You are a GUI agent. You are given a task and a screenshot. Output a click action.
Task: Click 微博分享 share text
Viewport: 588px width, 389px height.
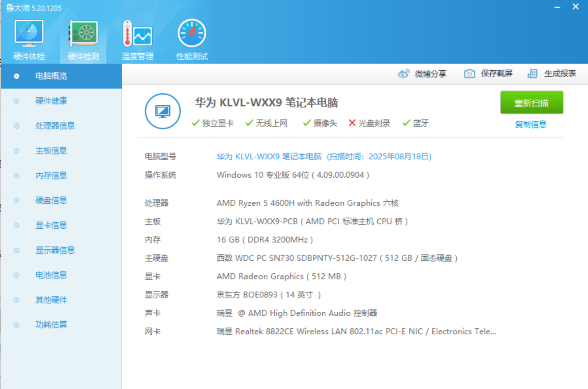(x=431, y=74)
